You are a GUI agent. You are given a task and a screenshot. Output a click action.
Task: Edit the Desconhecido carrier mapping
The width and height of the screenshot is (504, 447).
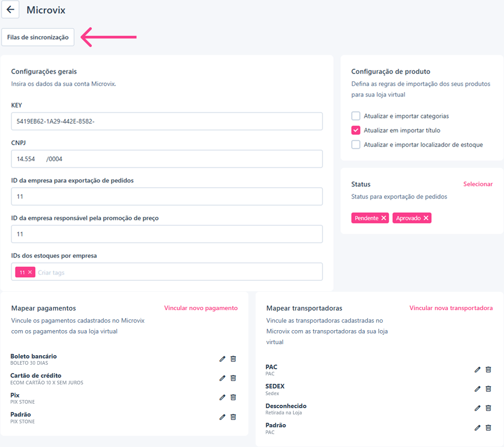pos(478,408)
